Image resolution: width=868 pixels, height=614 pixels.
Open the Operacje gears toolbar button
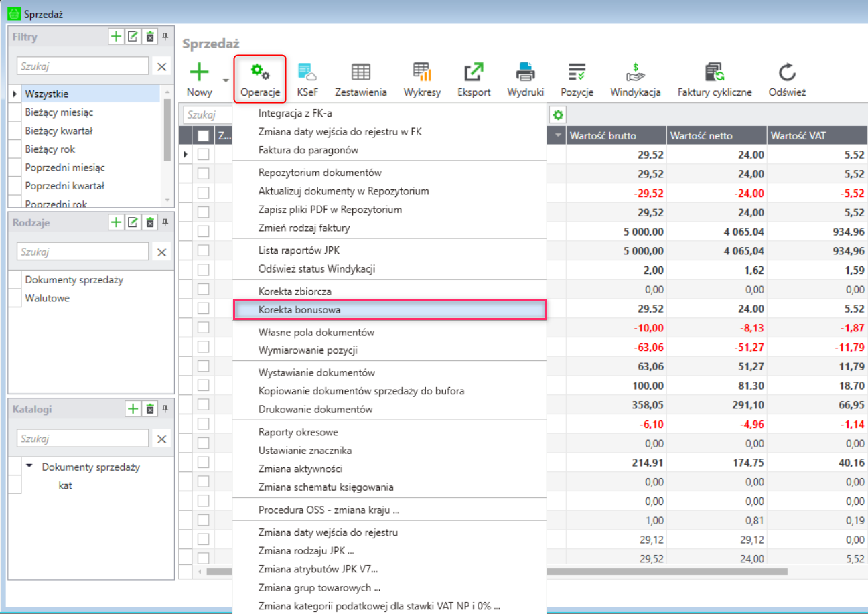click(x=260, y=78)
